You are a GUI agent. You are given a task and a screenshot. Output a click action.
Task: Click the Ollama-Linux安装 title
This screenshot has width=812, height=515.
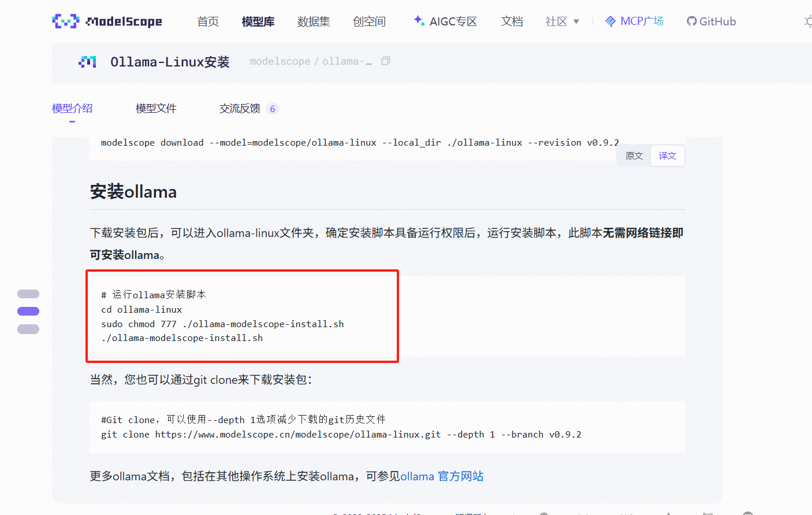[170, 62]
